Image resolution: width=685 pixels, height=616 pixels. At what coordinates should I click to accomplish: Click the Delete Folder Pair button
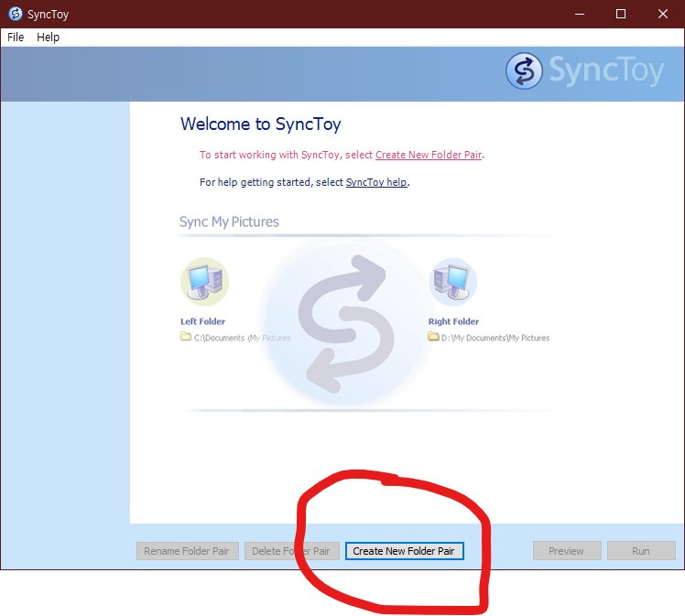click(x=291, y=551)
